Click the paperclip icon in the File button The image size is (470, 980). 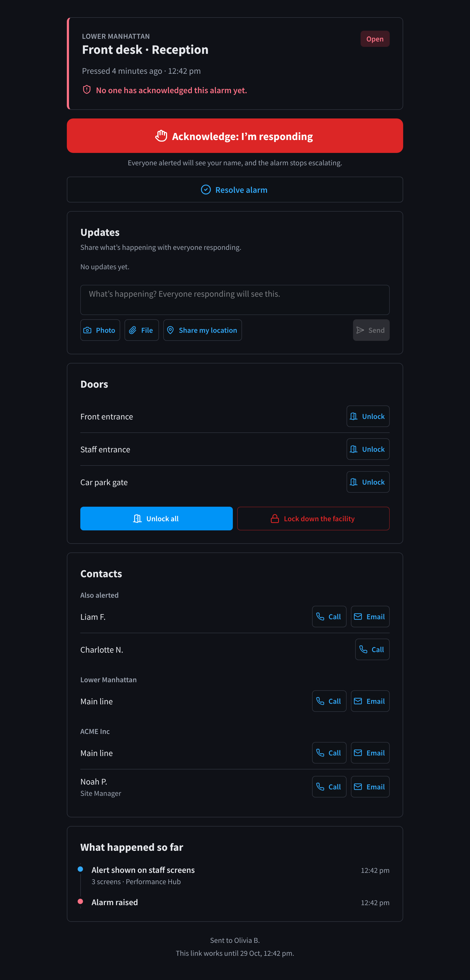[133, 330]
